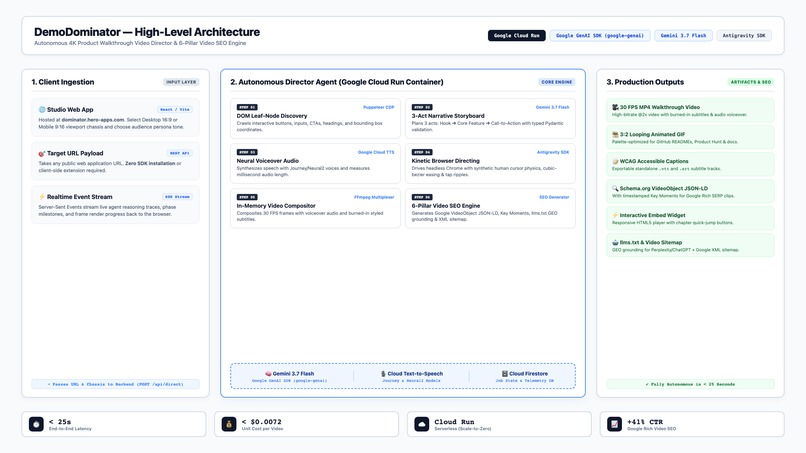Click the STEP 01 badge
The height and width of the screenshot is (453, 806).
pyautogui.click(x=247, y=107)
